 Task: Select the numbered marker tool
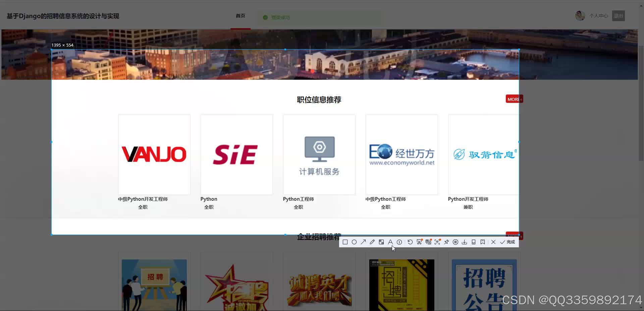(399, 242)
